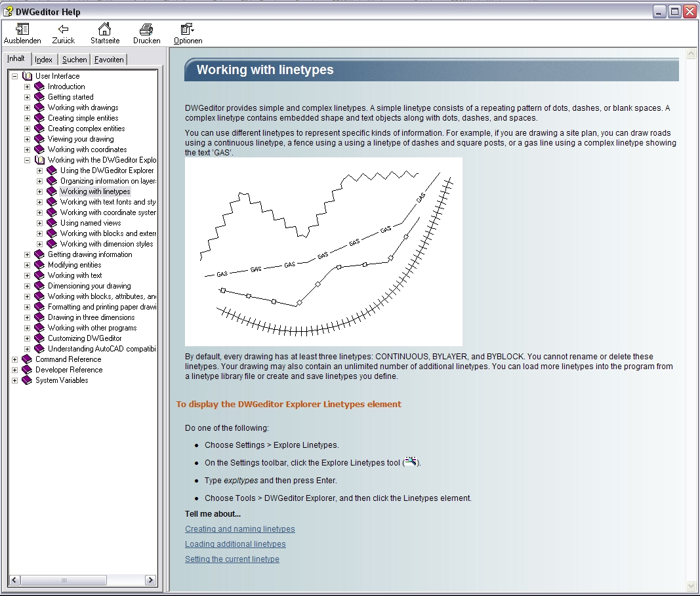Viewport: 700px width, 596px height.
Task: Click the content pane scroll down arrow
Action: 691,586
